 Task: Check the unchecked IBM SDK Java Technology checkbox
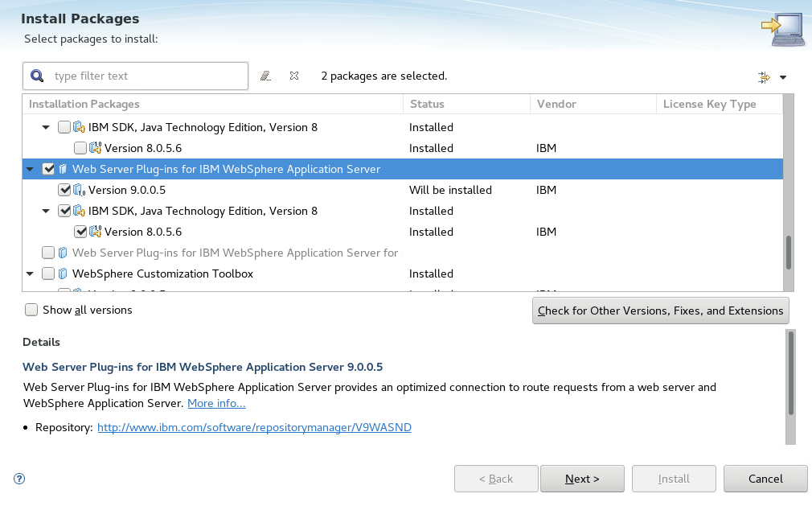coord(64,127)
